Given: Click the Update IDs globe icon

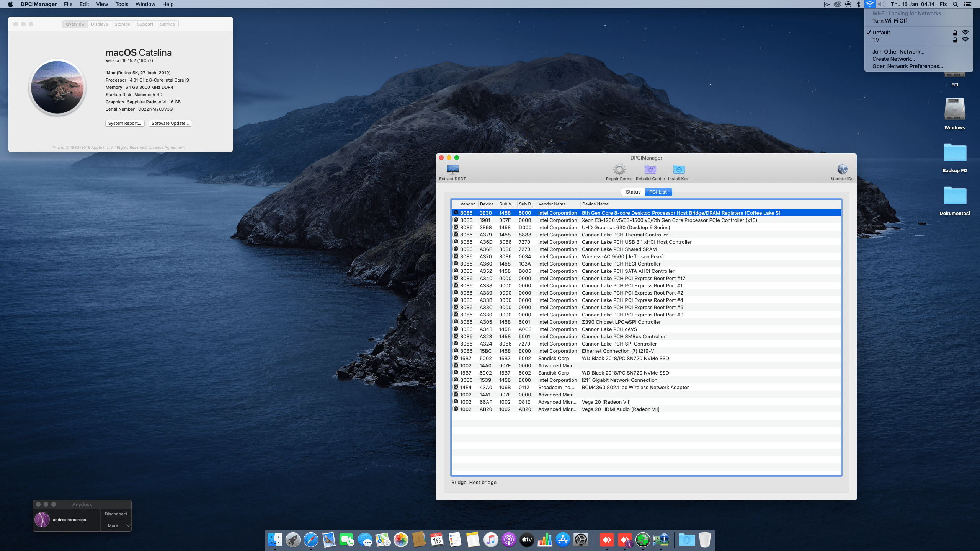Looking at the screenshot, I should tap(842, 170).
